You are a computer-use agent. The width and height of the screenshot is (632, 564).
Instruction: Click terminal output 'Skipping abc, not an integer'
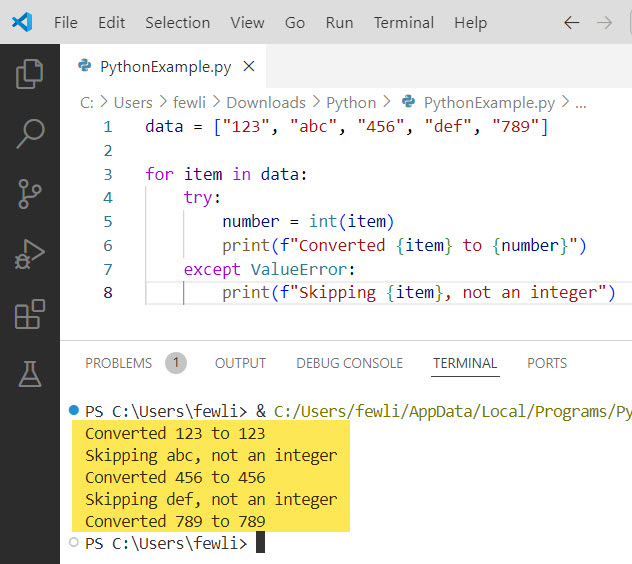(211, 456)
